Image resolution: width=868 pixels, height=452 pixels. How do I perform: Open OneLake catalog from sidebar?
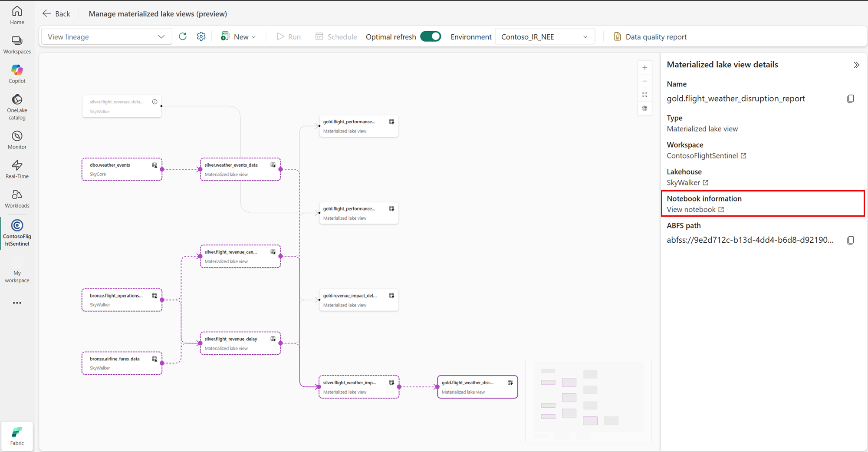pos(17,107)
